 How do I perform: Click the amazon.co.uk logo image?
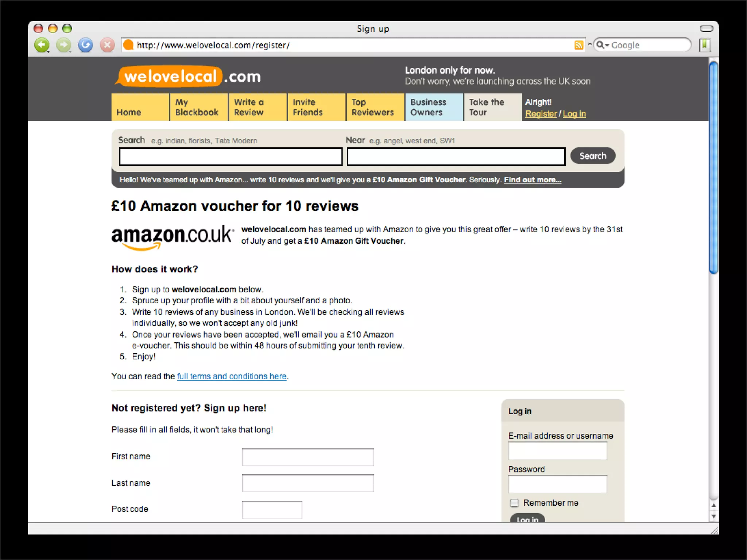pos(172,237)
